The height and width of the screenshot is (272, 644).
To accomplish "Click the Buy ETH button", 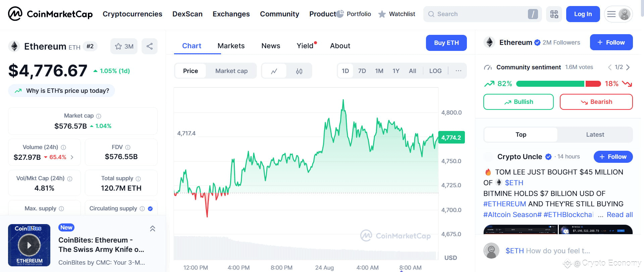I will (446, 43).
